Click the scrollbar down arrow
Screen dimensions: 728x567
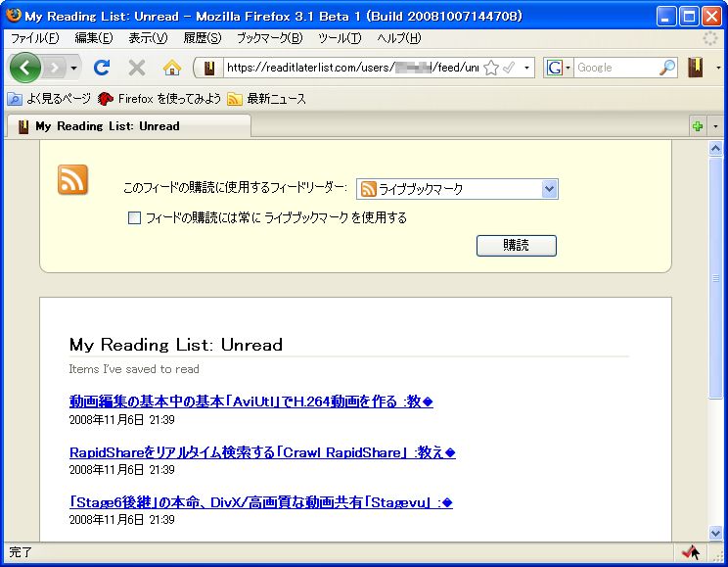(x=715, y=533)
